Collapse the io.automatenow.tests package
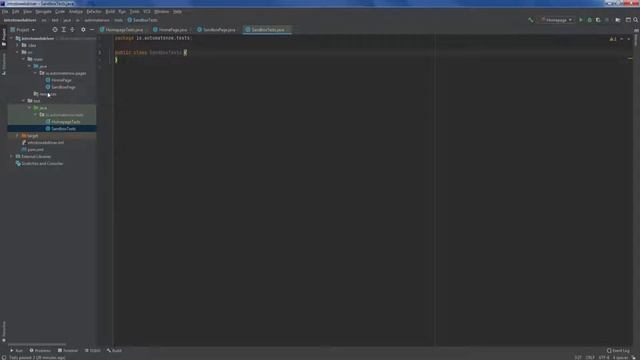Viewport: 640px width, 360px height. tap(36, 115)
